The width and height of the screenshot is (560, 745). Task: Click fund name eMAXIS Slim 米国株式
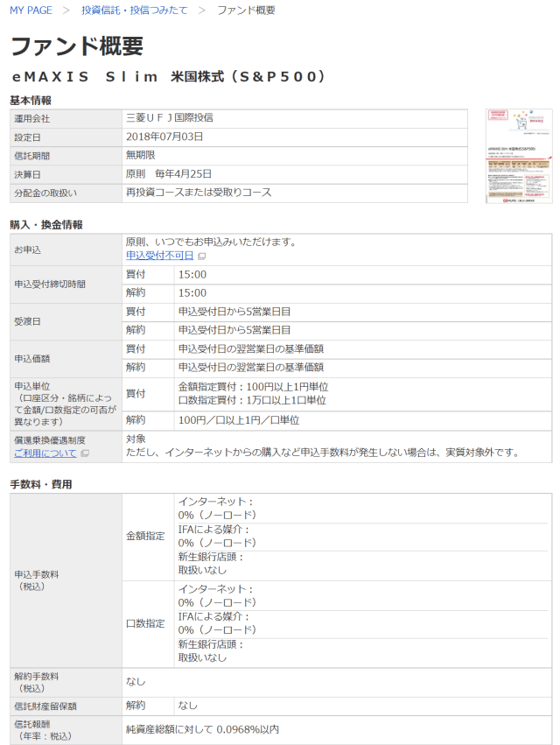168,76
